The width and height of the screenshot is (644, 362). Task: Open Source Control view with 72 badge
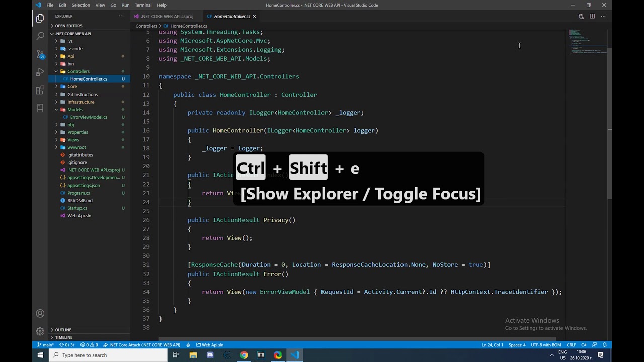40,54
